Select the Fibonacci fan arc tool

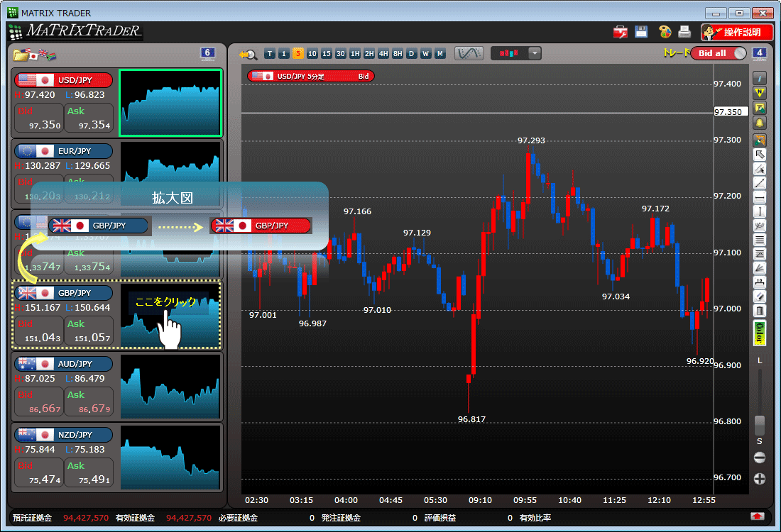[760, 226]
